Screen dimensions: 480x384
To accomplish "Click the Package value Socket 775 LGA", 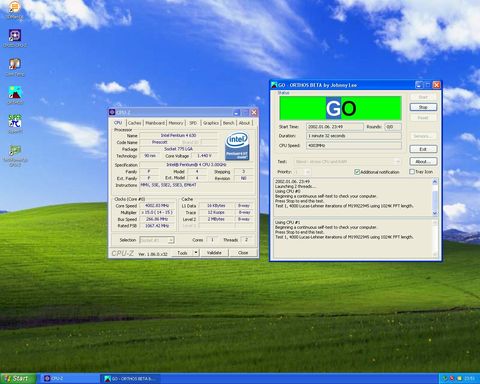I will tap(179, 149).
